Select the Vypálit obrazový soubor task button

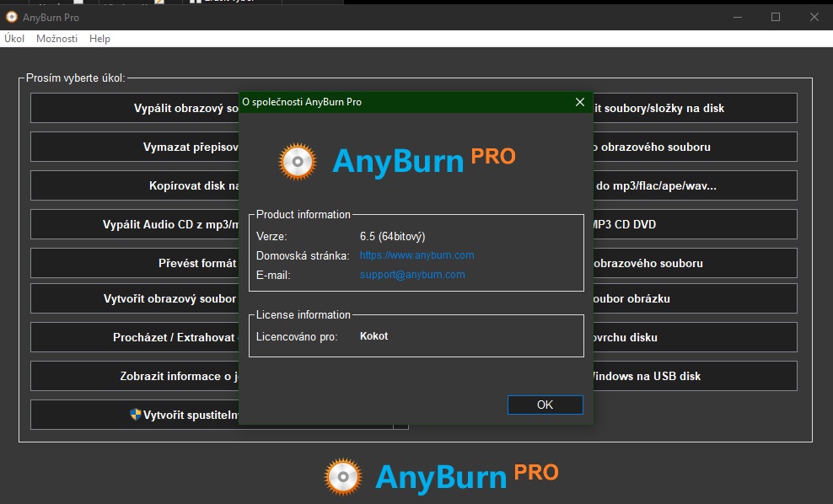(135, 108)
